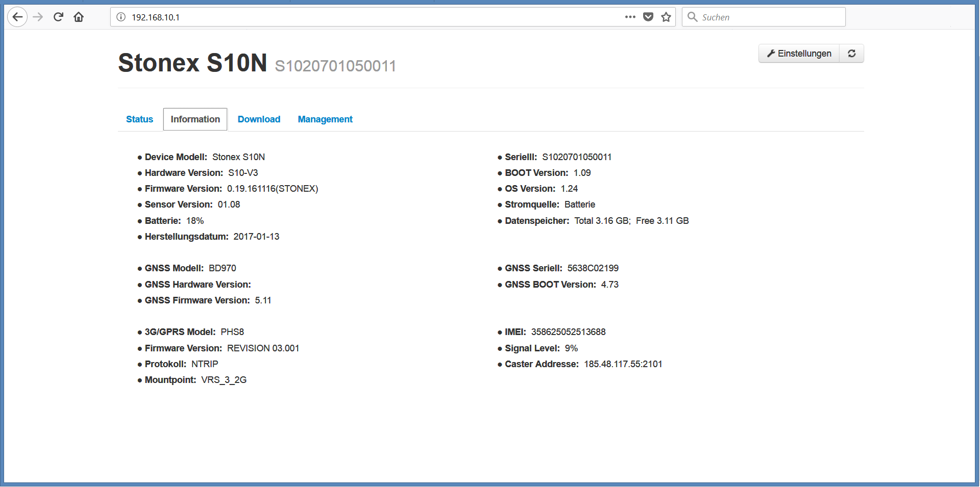Viewport: 980px width, 487px height.
Task: Open the Download tab
Action: pos(259,119)
